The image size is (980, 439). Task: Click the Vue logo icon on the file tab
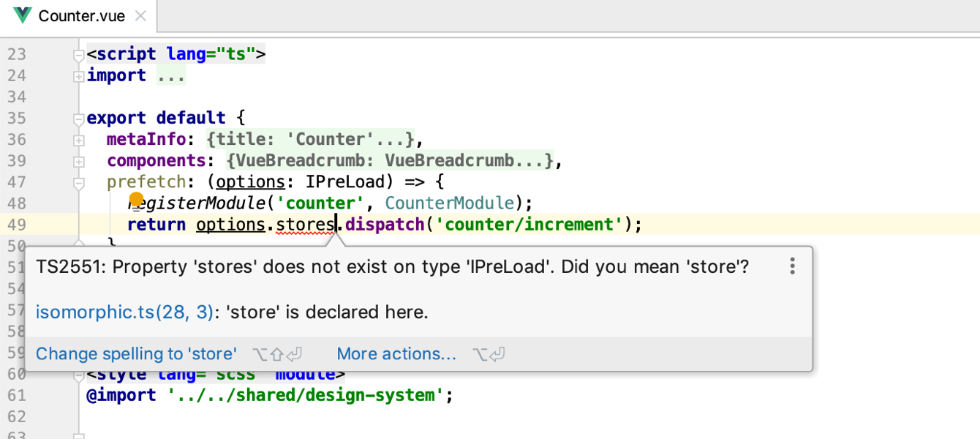pyautogui.click(x=22, y=15)
